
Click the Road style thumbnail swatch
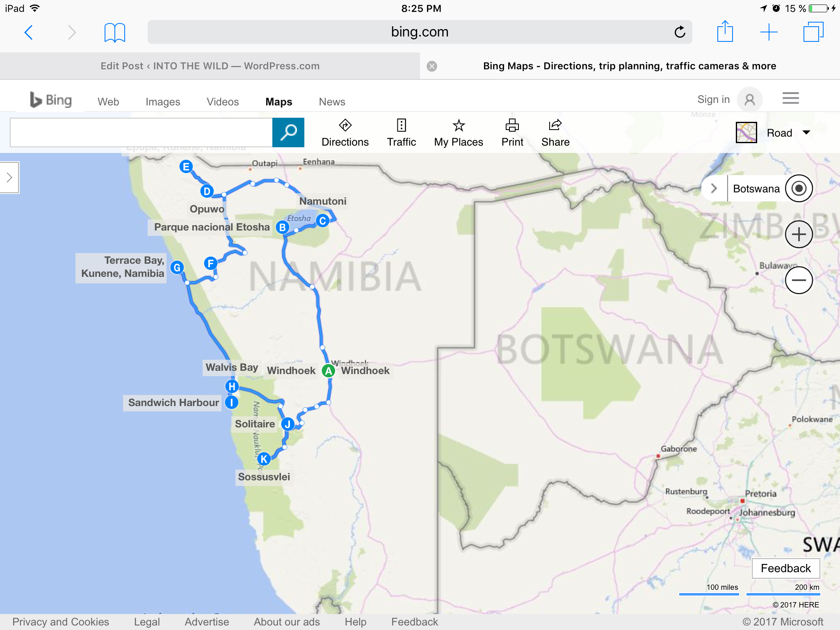(x=746, y=132)
